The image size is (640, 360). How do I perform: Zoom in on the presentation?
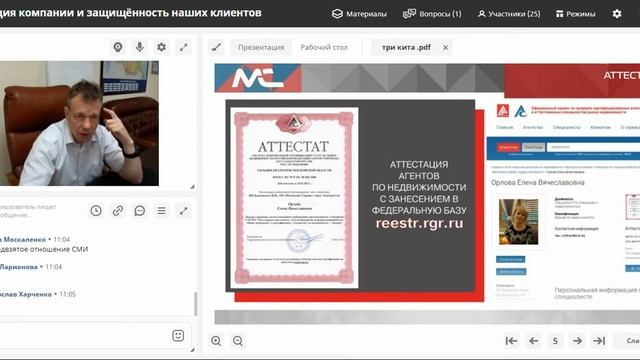click(216, 341)
